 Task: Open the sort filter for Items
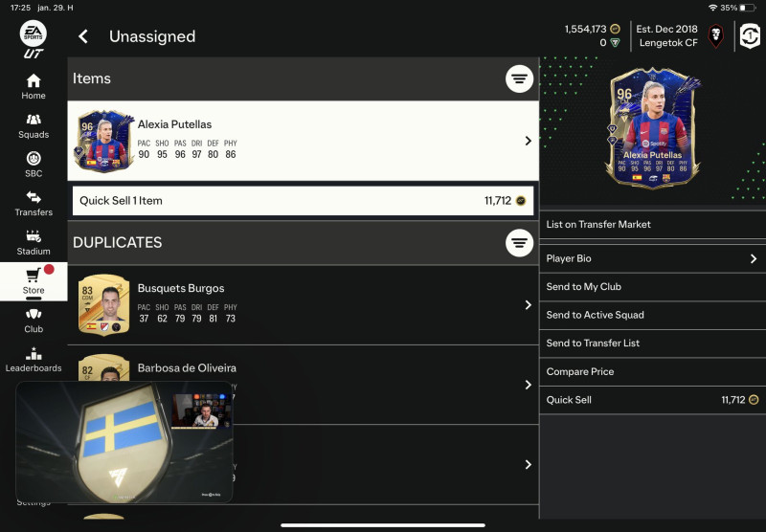tap(519, 78)
